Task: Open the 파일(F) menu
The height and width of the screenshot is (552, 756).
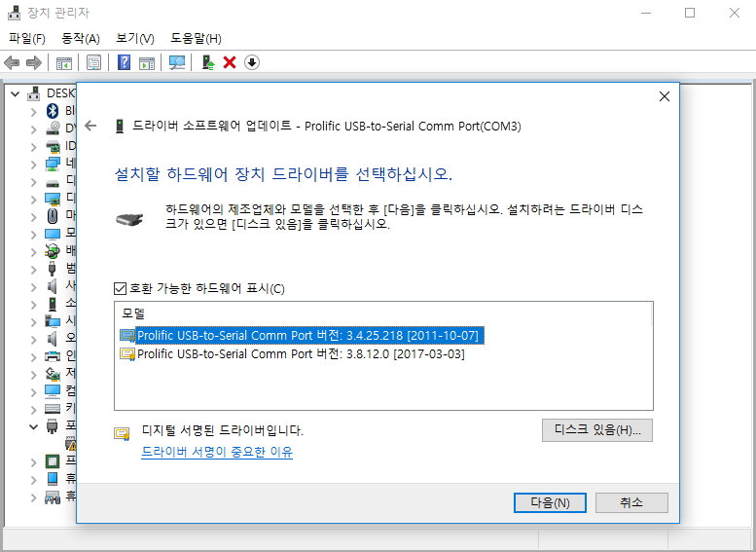Action: coord(27,38)
